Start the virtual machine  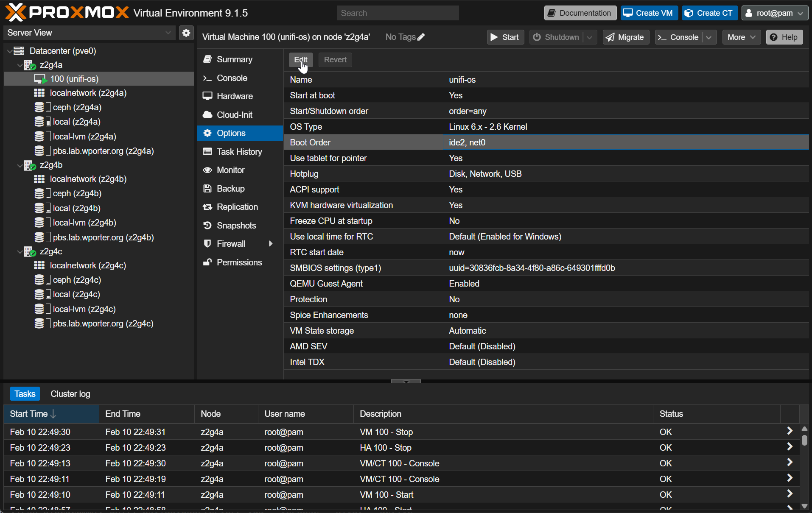point(505,37)
